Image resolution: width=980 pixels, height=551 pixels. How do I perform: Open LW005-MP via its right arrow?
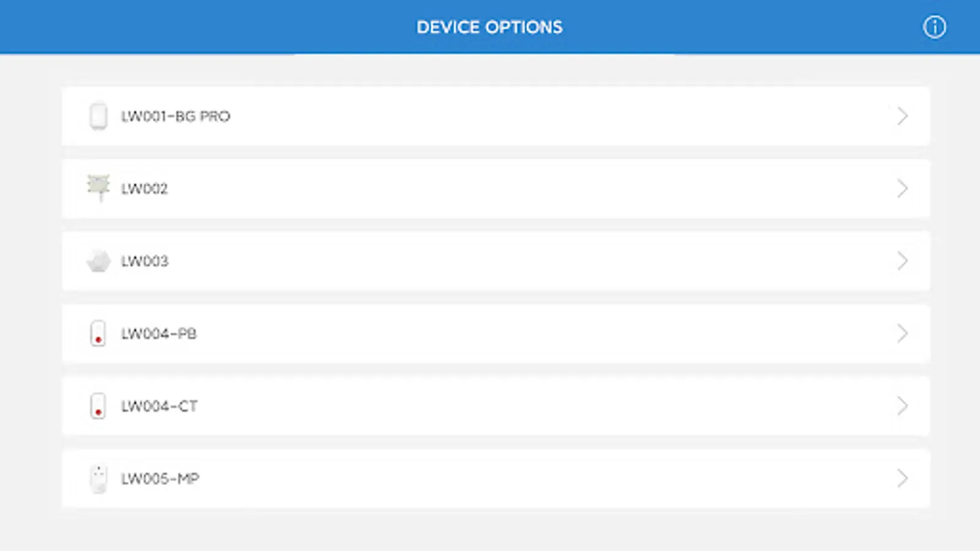[902, 479]
